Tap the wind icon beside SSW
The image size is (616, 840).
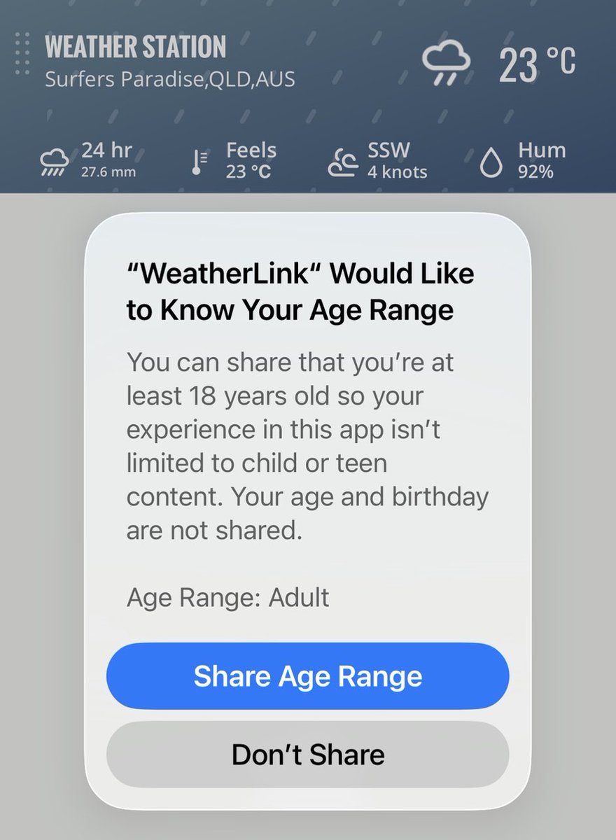[x=344, y=162]
